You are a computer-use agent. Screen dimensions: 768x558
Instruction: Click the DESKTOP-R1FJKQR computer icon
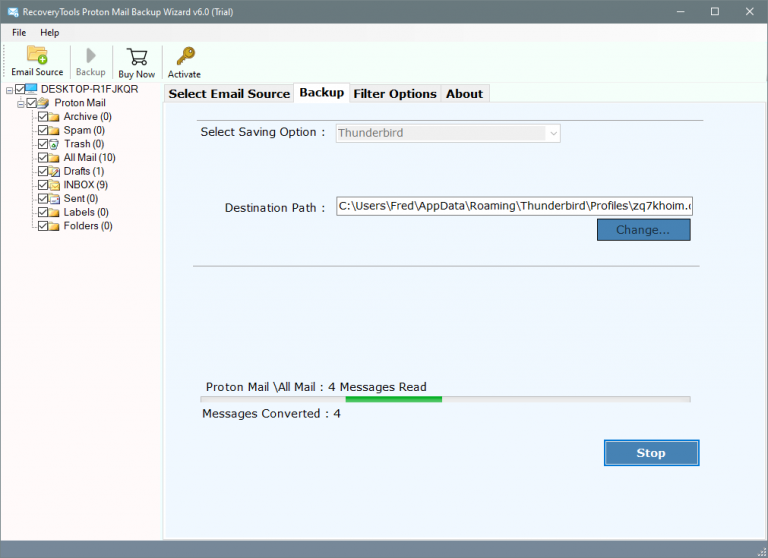click(31, 89)
